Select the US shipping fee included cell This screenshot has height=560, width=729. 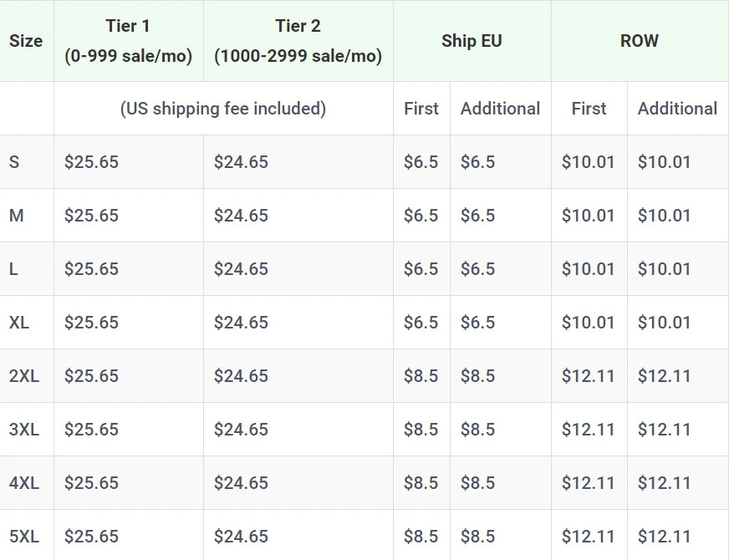pos(223,109)
